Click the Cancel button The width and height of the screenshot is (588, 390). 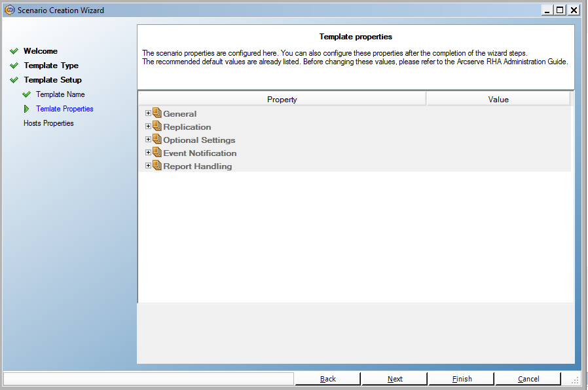pyautogui.click(x=528, y=379)
